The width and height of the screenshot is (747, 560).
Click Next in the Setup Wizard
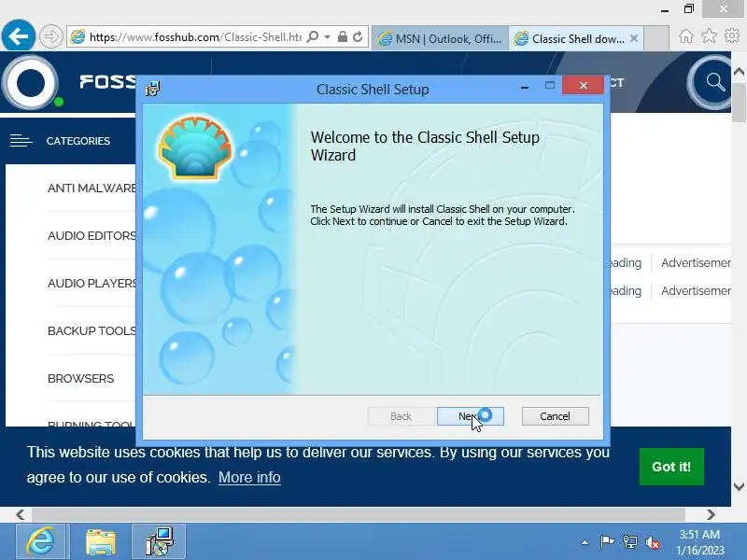[471, 416]
